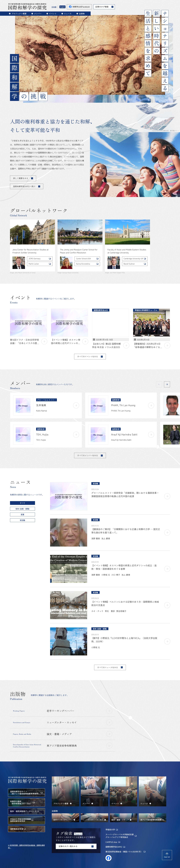This screenshot has width=180, height=868.
Task: Switch site language to English
Action: click(62, 7)
